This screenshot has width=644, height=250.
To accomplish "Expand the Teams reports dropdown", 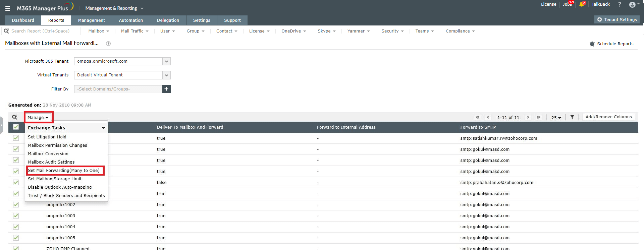I will (425, 31).
